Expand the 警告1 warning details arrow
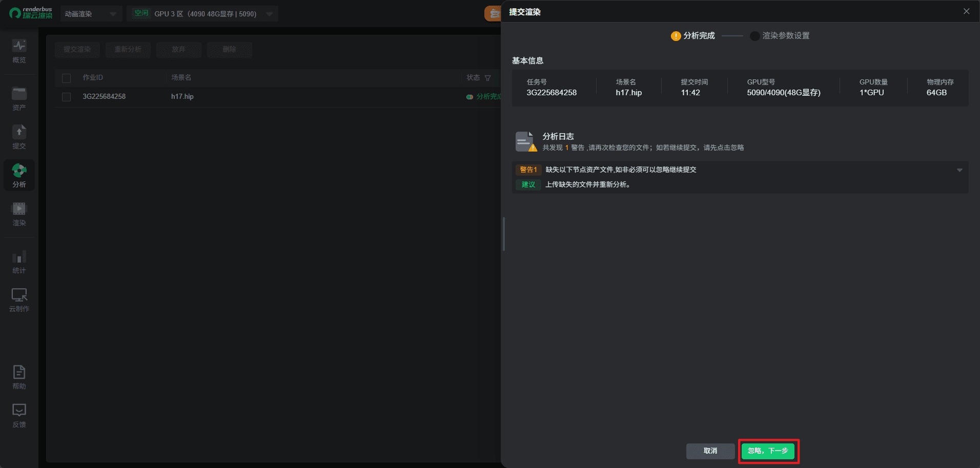This screenshot has width=980, height=468. pyautogui.click(x=959, y=170)
